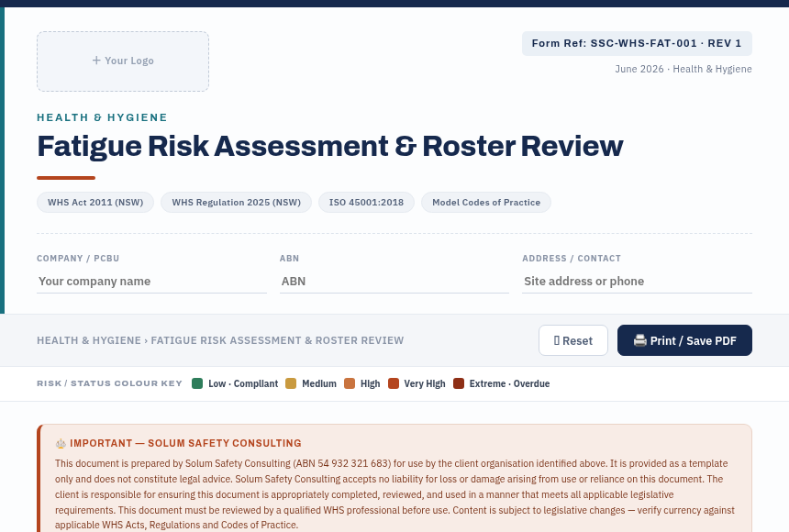Viewport: 789px width, 532px height.
Task: Click the Reset button
Action: tap(573, 340)
